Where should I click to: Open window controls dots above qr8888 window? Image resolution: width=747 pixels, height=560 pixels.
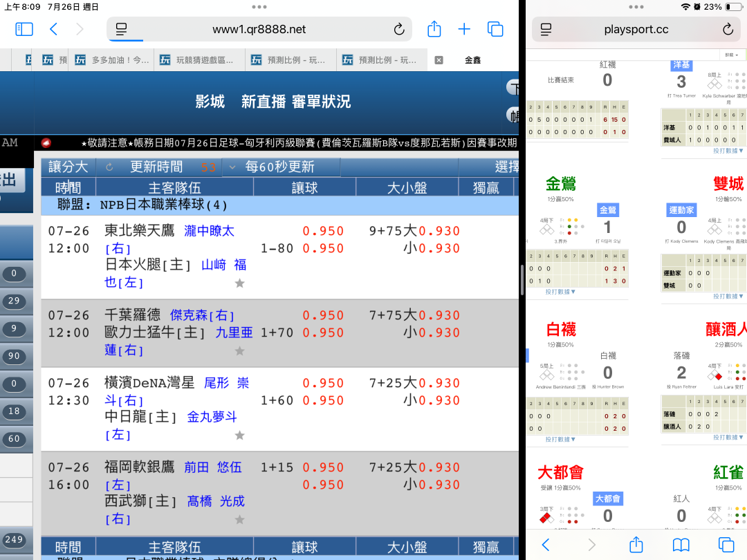point(259,7)
